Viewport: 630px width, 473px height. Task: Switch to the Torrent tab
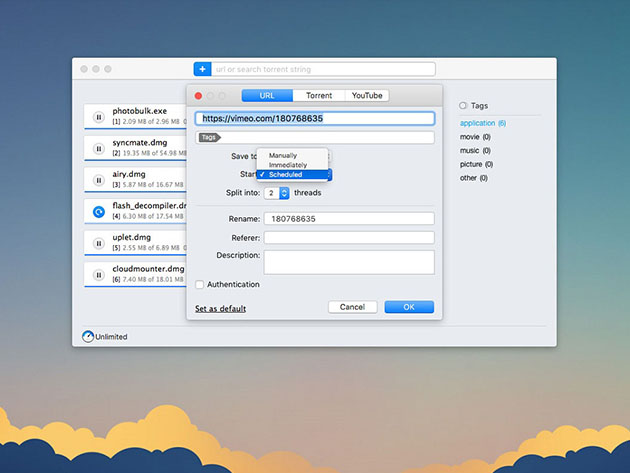(x=319, y=96)
